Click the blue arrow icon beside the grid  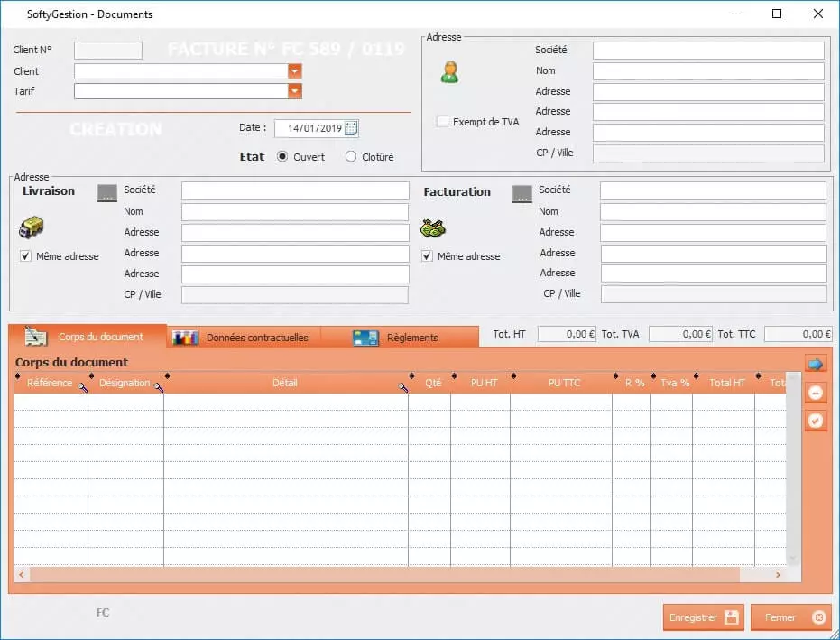coord(816,365)
